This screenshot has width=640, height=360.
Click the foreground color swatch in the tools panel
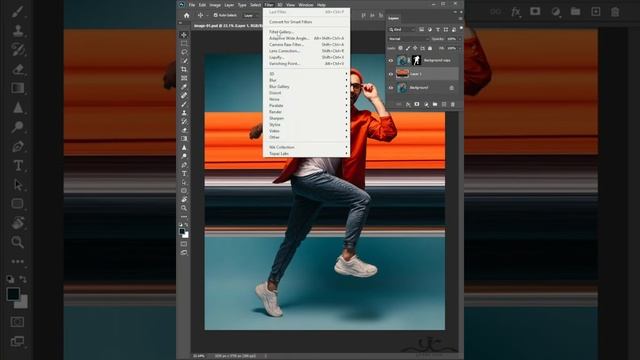point(182,231)
